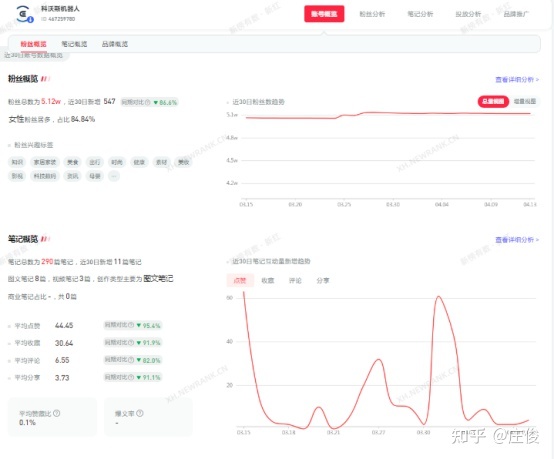Click the new fans value 547

point(110,101)
